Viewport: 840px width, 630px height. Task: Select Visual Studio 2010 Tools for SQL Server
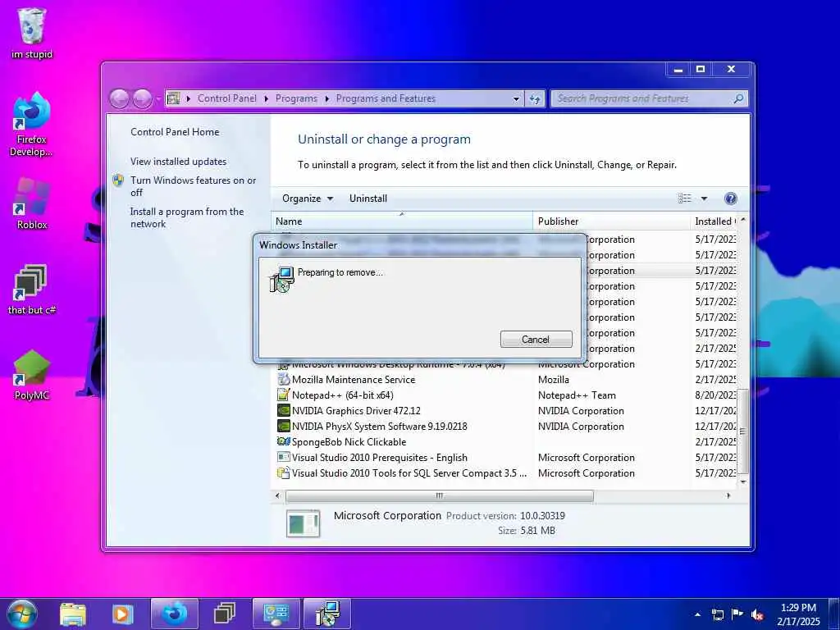pos(506,472)
